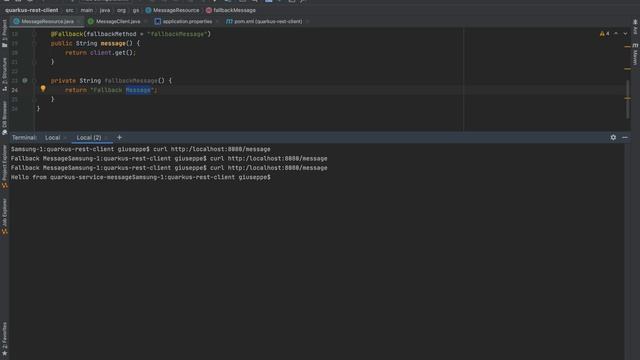The height and width of the screenshot is (360, 640).
Task: Click fold end marker on line 21
Action: [34, 62]
